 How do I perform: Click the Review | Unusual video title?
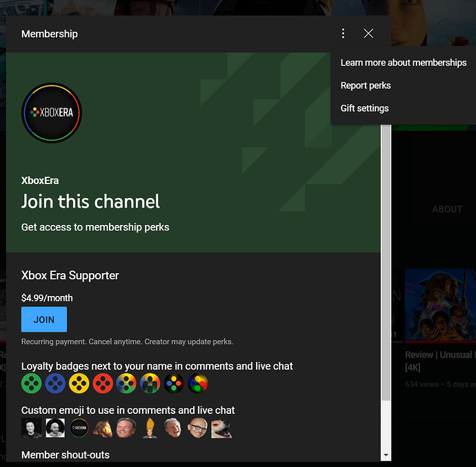[440, 361]
